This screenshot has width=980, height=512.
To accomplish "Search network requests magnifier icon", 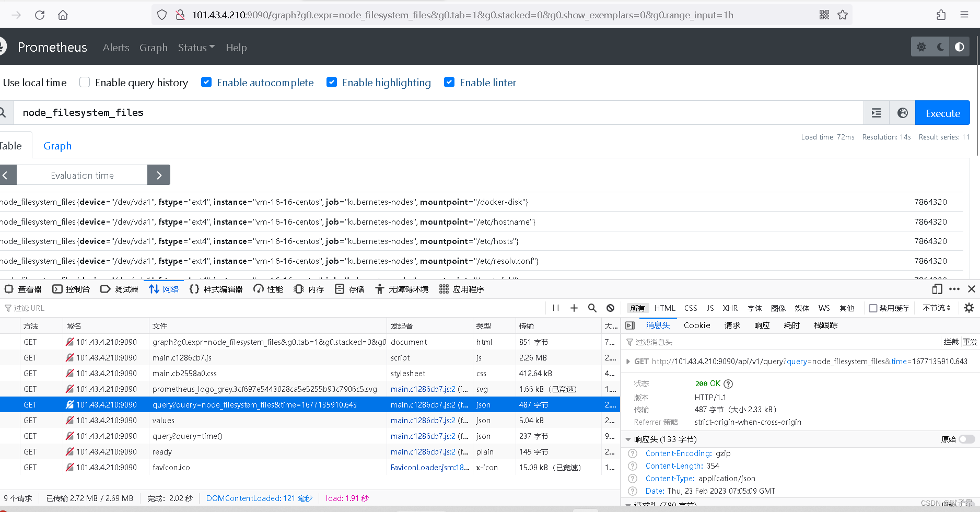I will click(592, 308).
